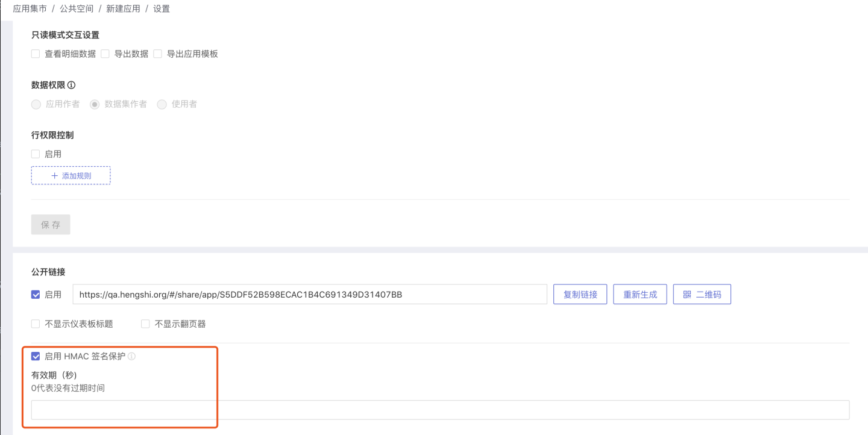Check 不显示仪表板标题 option
Image resolution: width=868 pixels, height=435 pixels.
[36, 324]
